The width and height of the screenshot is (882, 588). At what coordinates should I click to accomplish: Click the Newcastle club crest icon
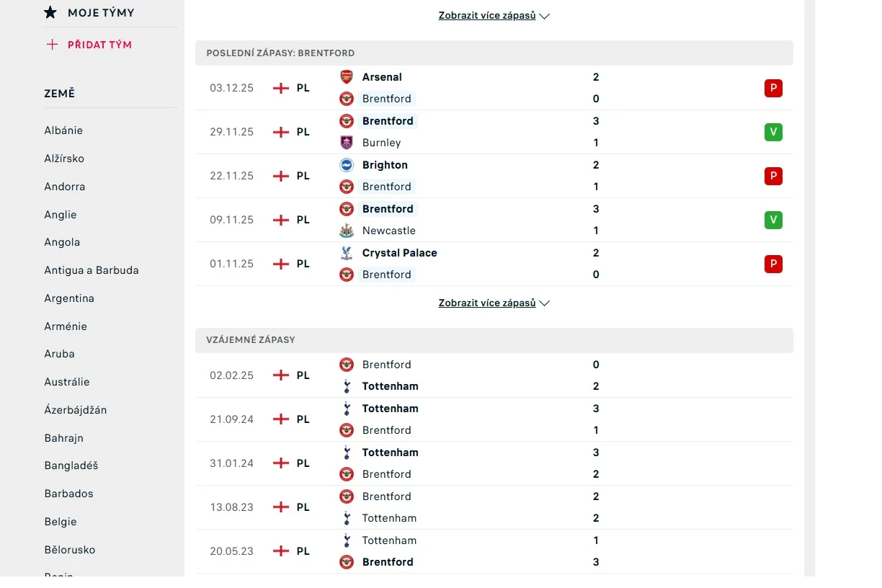point(347,231)
